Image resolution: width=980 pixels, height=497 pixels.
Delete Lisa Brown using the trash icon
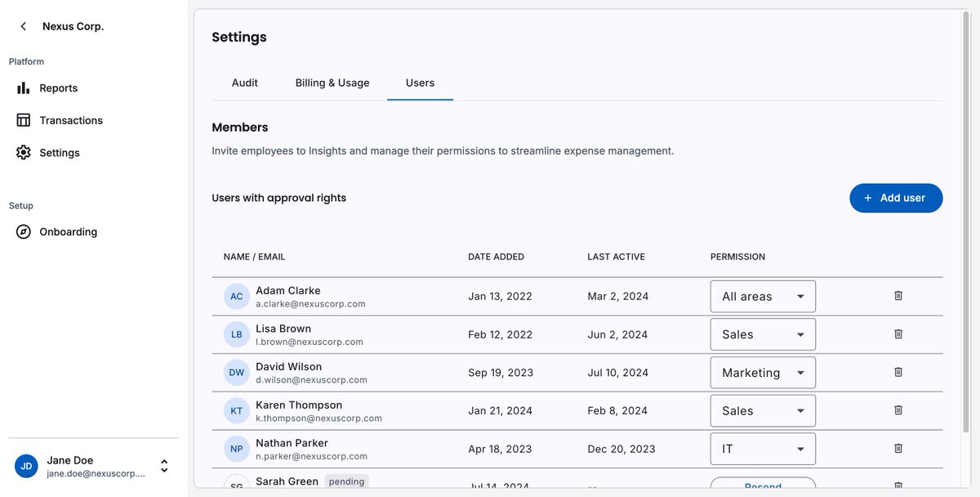click(898, 334)
